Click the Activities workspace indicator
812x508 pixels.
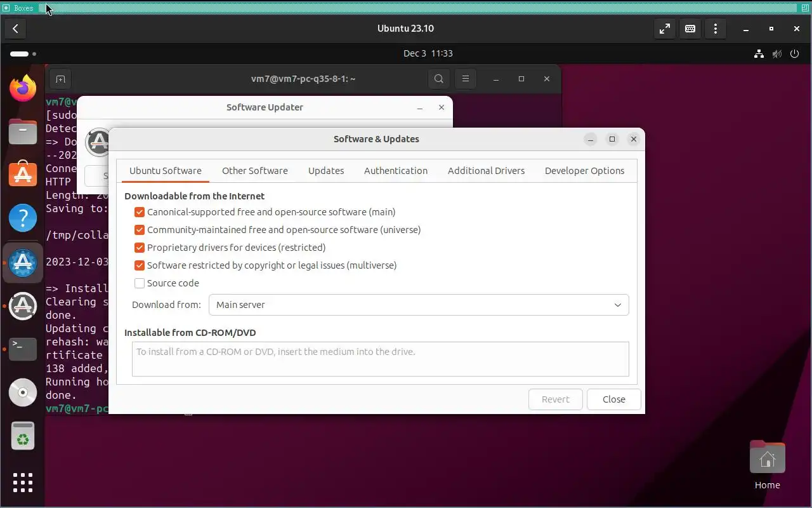click(23, 54)
